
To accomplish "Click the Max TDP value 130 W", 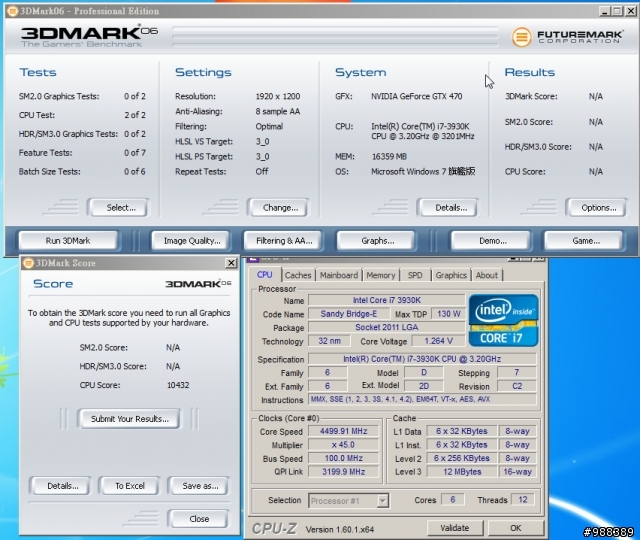I will point(448,313).
